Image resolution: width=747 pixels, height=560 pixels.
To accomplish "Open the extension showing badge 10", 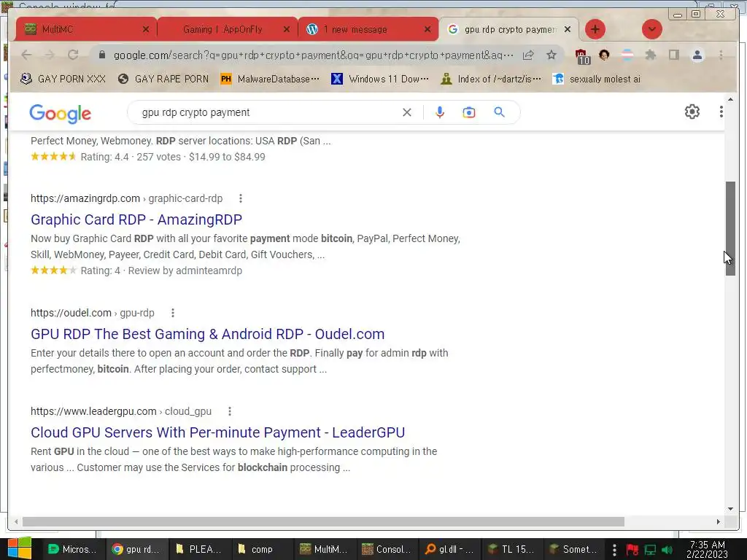I will pos(581,56).
